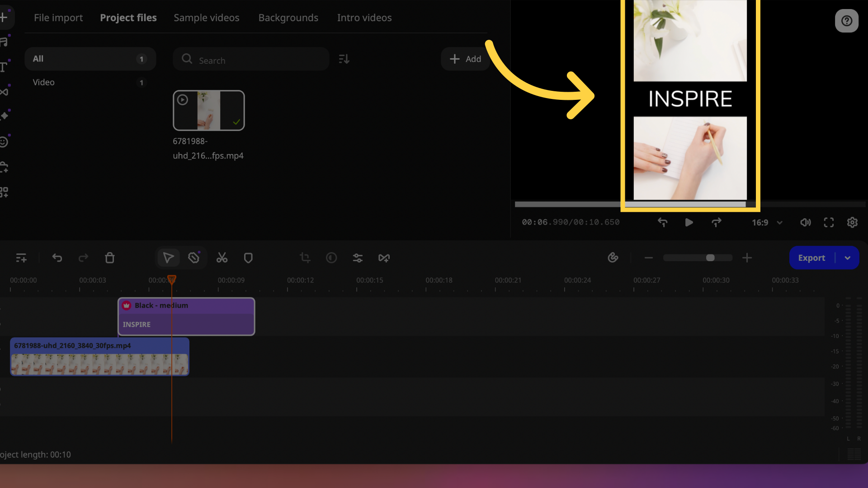Drag the zoom level slider in toolbar
The image size is (868, 488).
[x=710, y=258]
